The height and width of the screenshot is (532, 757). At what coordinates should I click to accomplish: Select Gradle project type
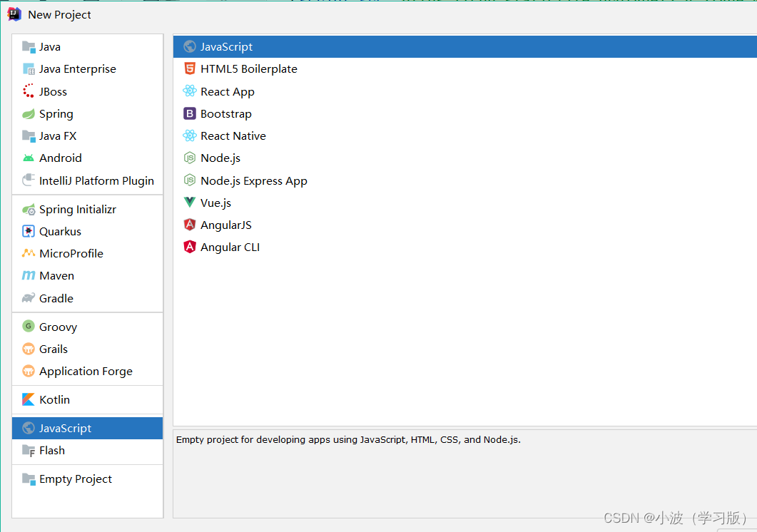click(56, 298)
